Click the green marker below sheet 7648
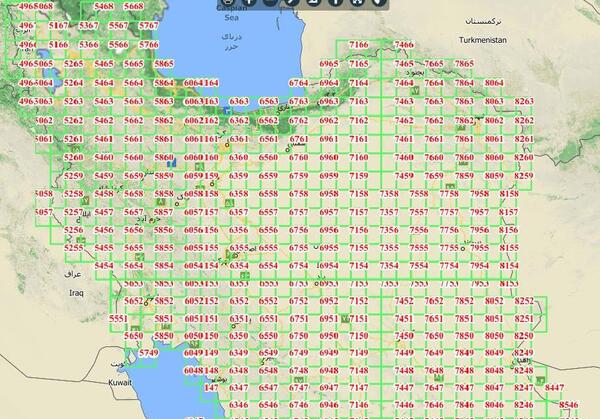This screenshot has width=600, height=419. (439, 378)
